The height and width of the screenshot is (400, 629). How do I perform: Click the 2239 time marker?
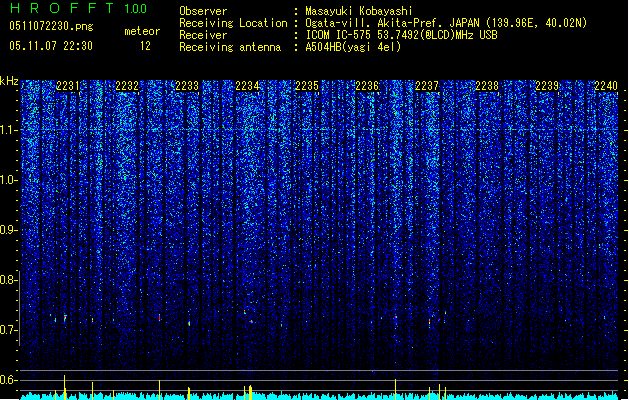(x=547, y=85)
